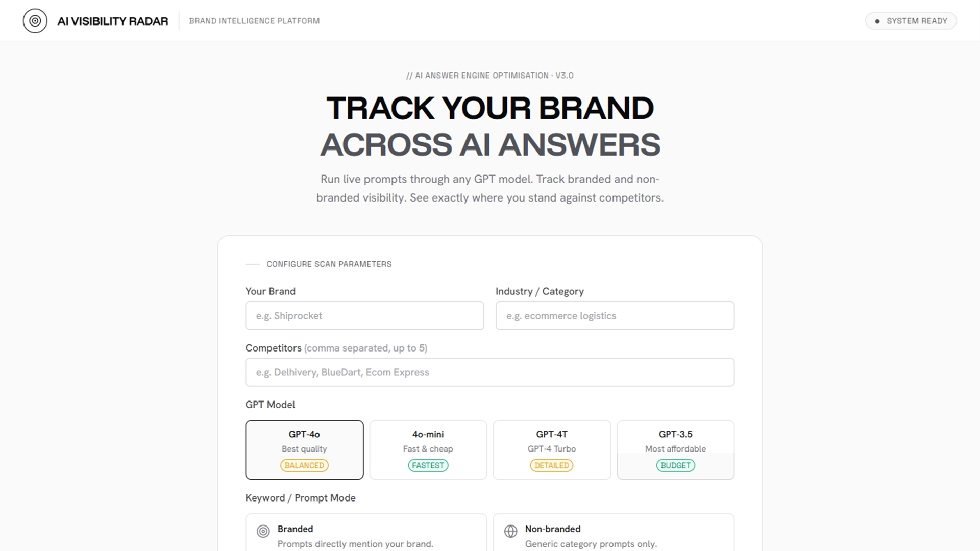Click the DETAILED badge on GPT-4T

[551, 465]
